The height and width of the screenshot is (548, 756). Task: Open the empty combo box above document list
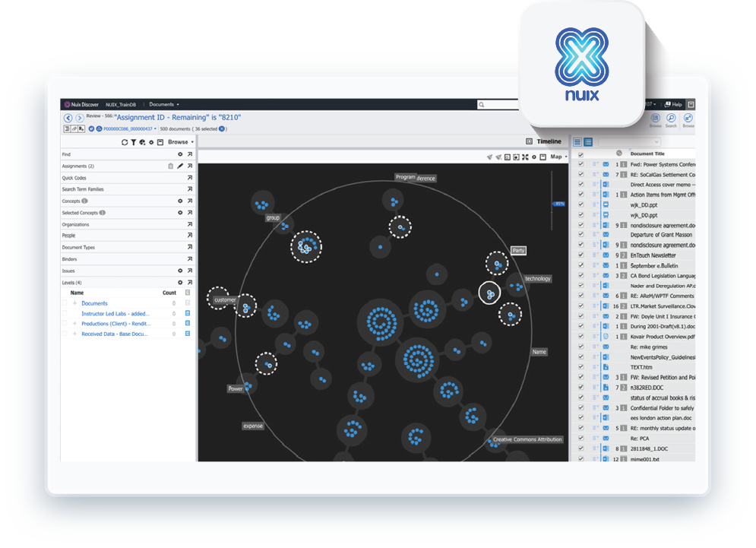pyautogui.click(x=629, y=142)
